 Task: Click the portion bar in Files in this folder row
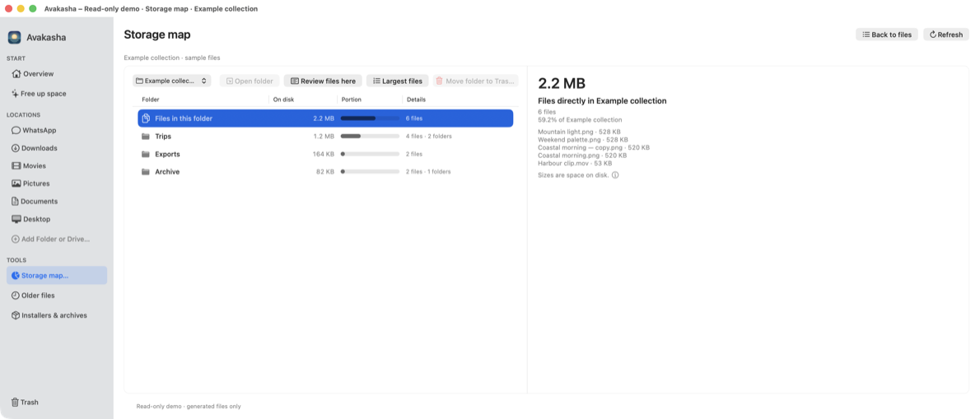pyautogui.click(x=370, y=119)
